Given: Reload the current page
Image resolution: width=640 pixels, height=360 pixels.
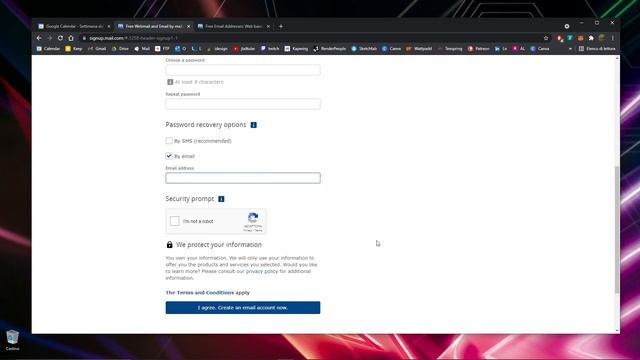Looking at the screenshot, I should pyautogui.click(x=60, y=38).
